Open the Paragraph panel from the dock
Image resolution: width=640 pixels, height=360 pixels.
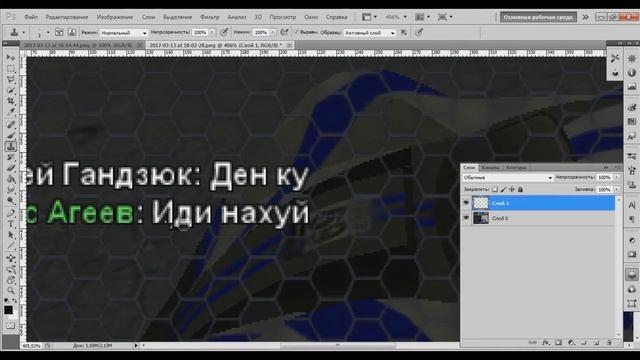[x=631, y=220]
